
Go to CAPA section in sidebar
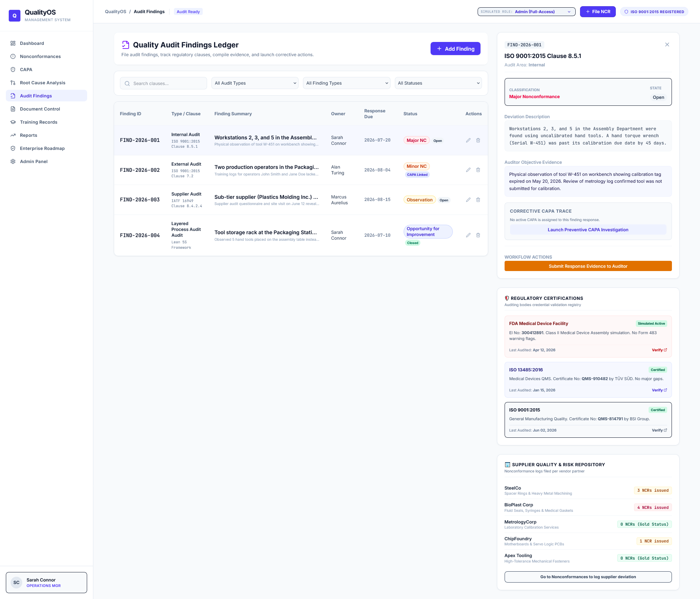[x=46, y=69]
